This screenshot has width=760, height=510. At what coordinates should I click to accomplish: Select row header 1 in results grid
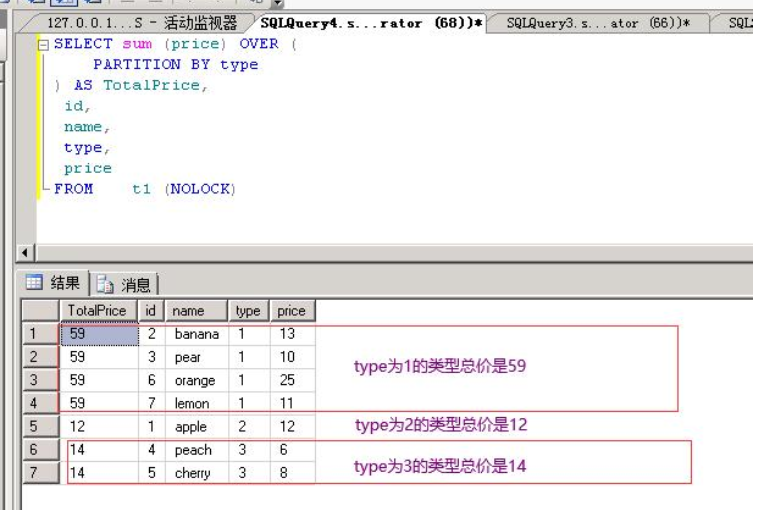point(41,334)
